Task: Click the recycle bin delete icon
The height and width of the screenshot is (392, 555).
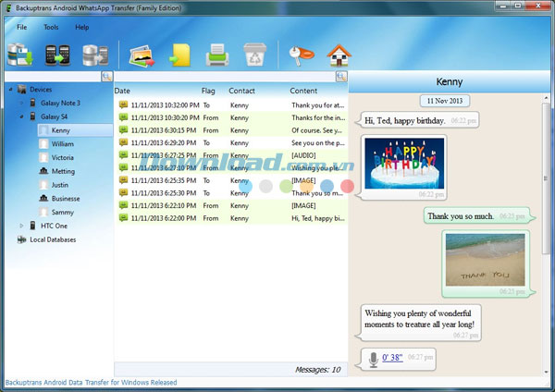Action: click(254, 55)
